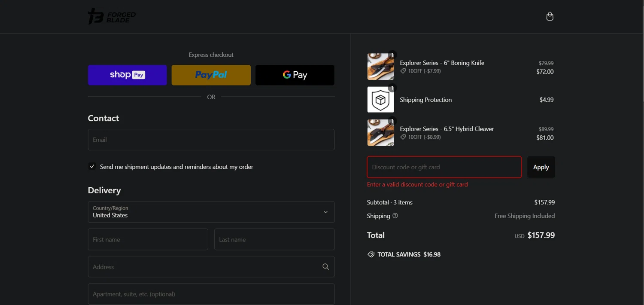The width and height of the screenshot is (644, 305).
Task: Click the total amount $157.99 in bold
Action: click(541, 235)
